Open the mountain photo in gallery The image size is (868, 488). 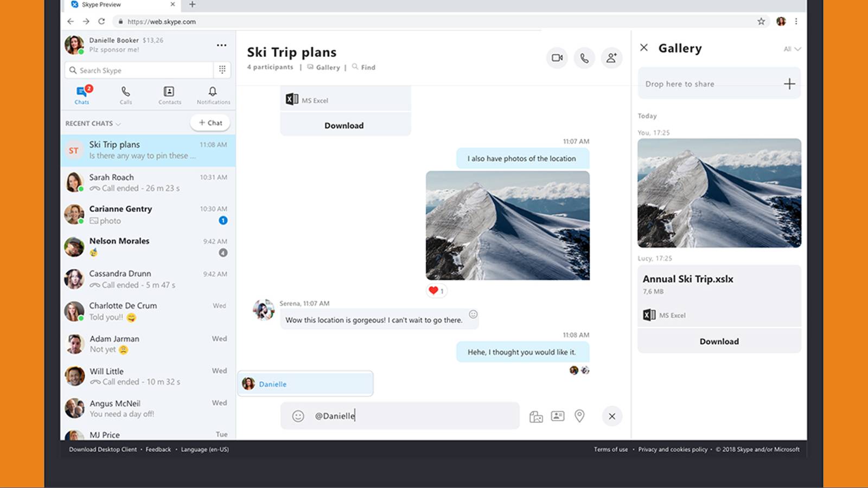pos(719,192)
